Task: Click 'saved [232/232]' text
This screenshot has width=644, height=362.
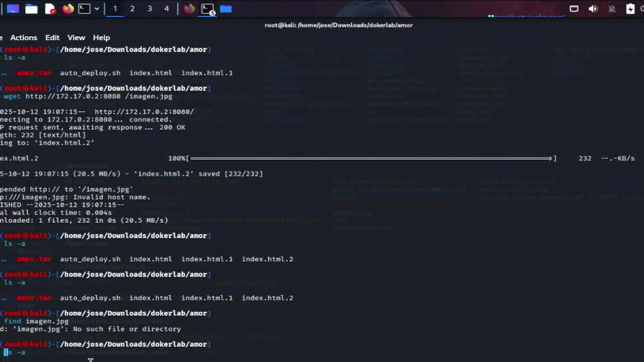Action: [230, 174]
